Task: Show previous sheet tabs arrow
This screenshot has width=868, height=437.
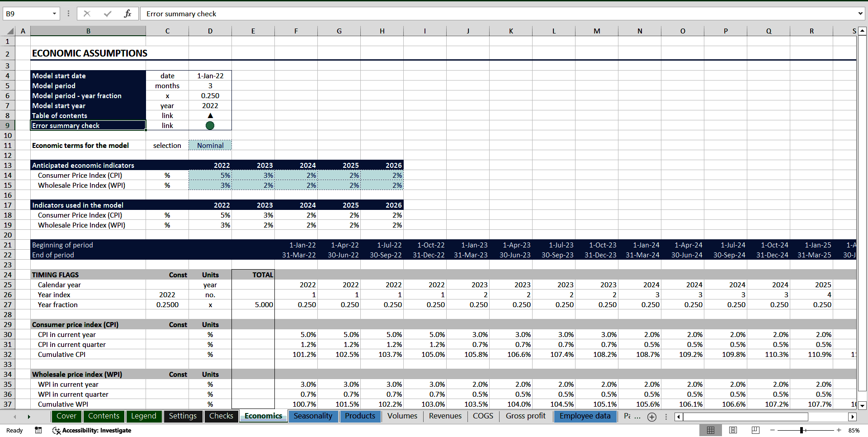Action: click(15, 417)
